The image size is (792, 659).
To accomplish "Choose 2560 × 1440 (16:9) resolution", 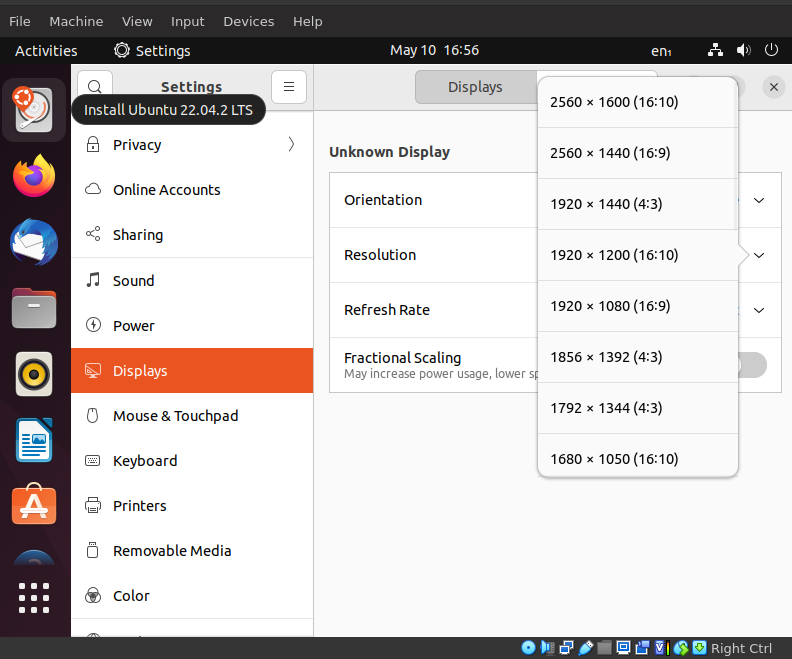I will pyautogui.click(x=637, y=153).
